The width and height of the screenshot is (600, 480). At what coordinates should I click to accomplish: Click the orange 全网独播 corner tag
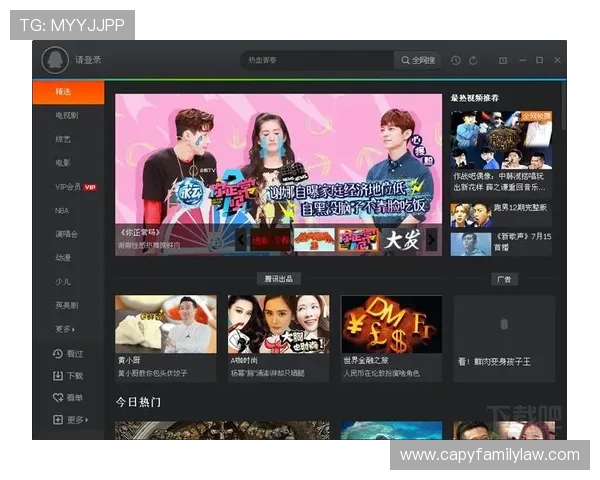(536, 116)
